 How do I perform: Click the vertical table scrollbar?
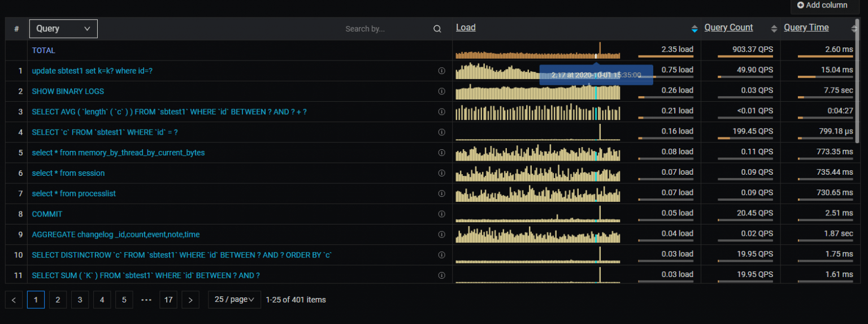point(857,79)
